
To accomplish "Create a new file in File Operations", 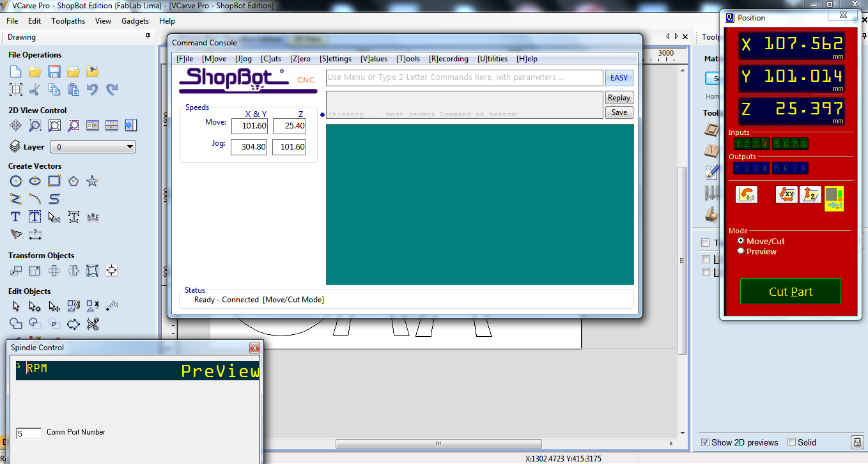I will 16,71.
